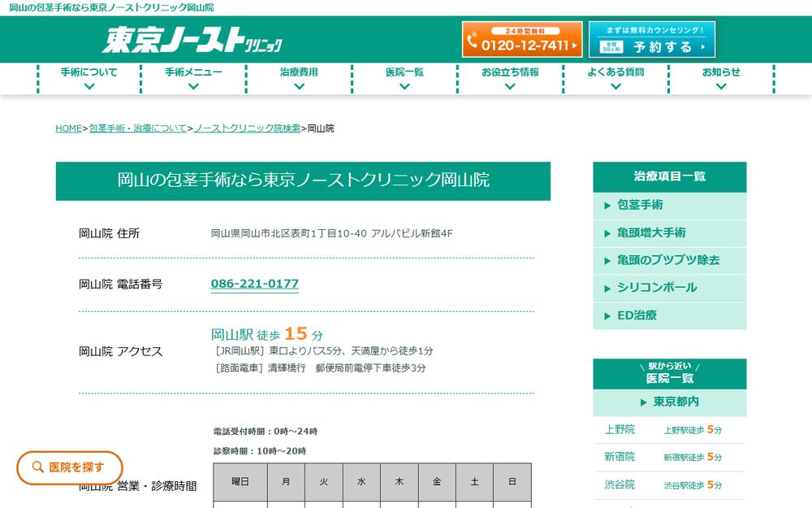Open 亀頭のブツブツ除去 sidebar item
Image resolution: width=812 pixels, height=508 pixels.
tap(670, 261)
